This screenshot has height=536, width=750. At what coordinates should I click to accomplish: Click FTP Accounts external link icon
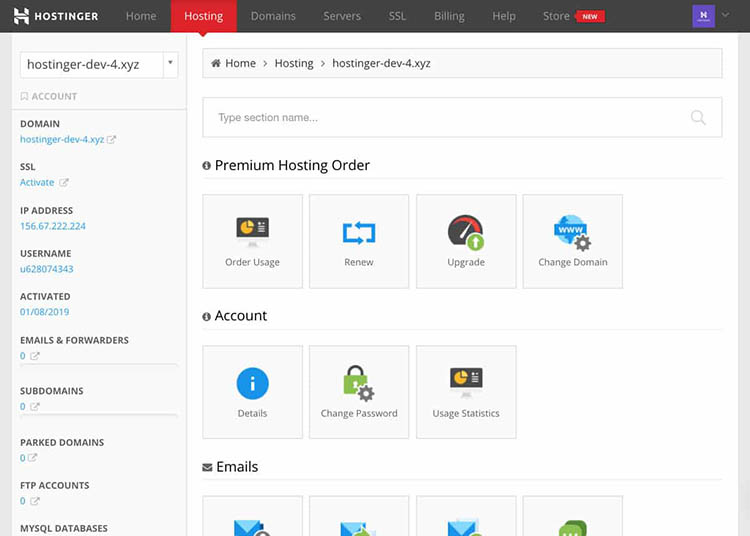[x=35, y=501]
